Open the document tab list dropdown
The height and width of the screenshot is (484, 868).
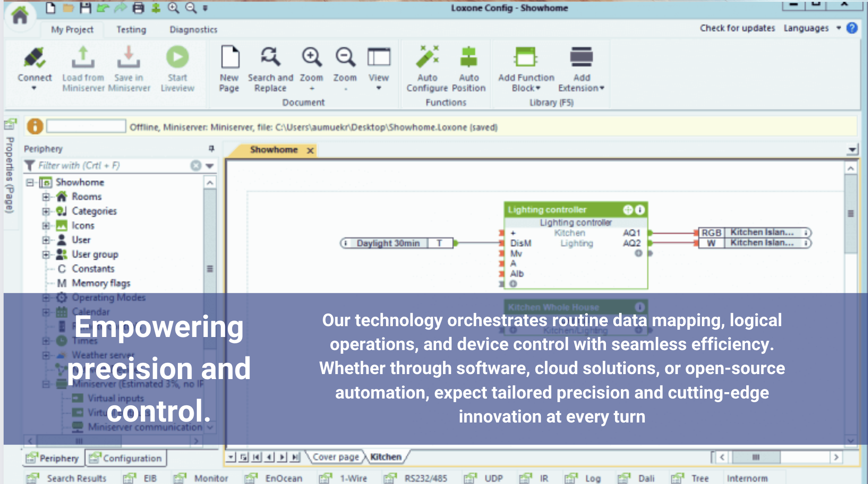tap(852, 149)
